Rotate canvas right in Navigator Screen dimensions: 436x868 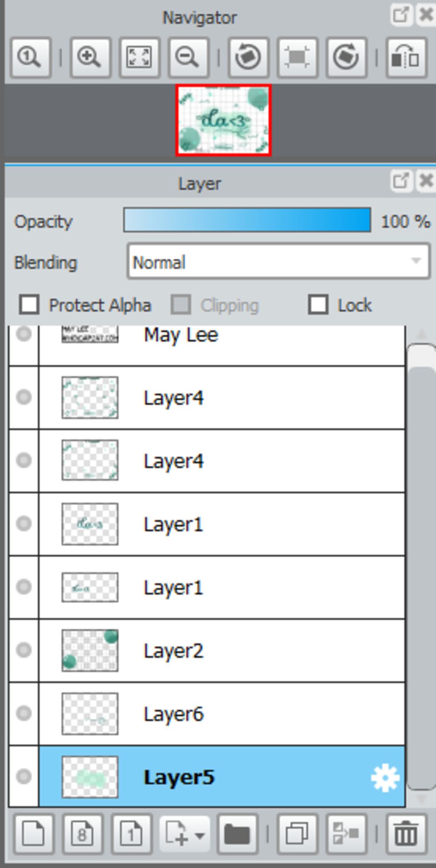346,58
